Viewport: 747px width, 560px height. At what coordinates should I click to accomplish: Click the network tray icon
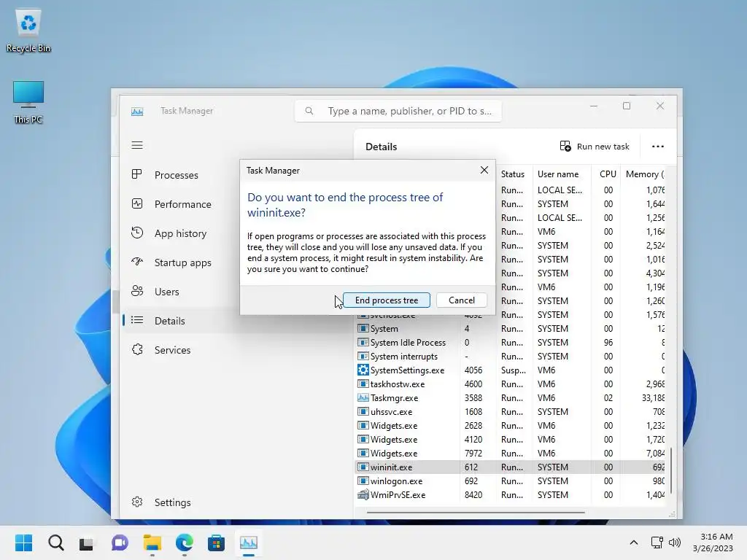657,542
